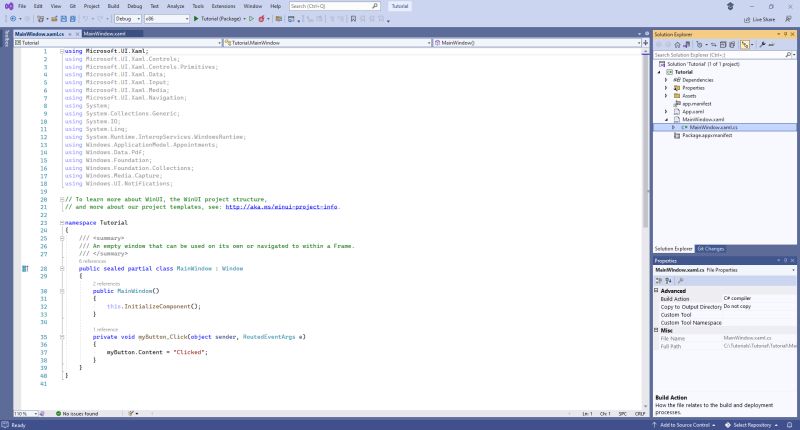The image size is (800, 430).
Task: Click the magnifier in Solution Explorer search box
Action: coord(788,55)
